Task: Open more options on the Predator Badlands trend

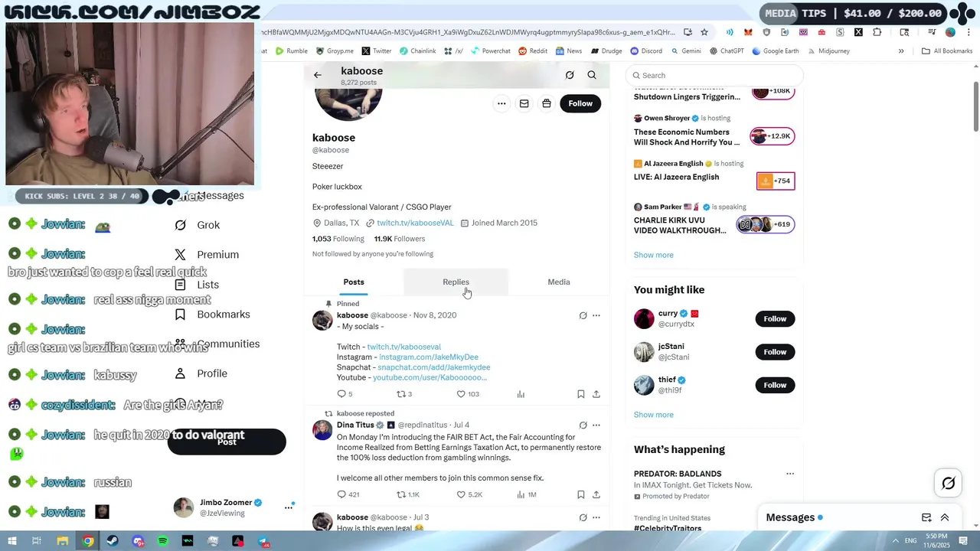Action: 790,474
